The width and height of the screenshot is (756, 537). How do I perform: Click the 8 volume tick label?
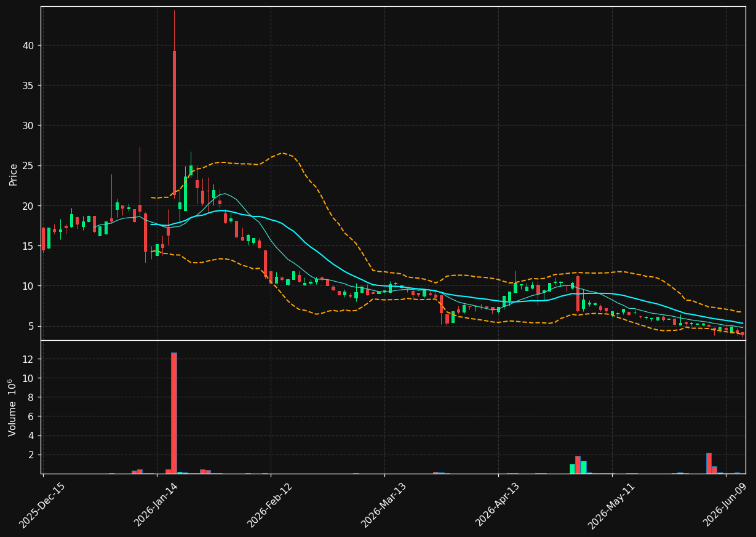[33, 397]
